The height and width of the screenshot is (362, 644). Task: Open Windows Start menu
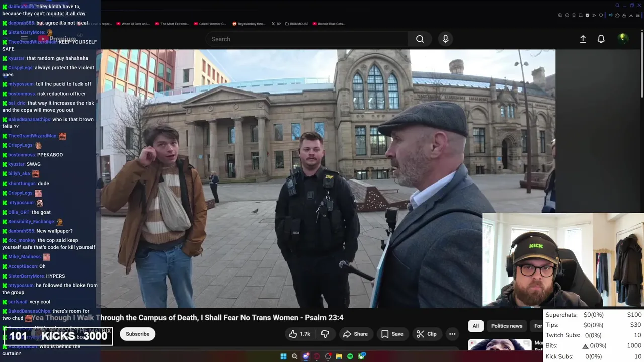(283, 356)
